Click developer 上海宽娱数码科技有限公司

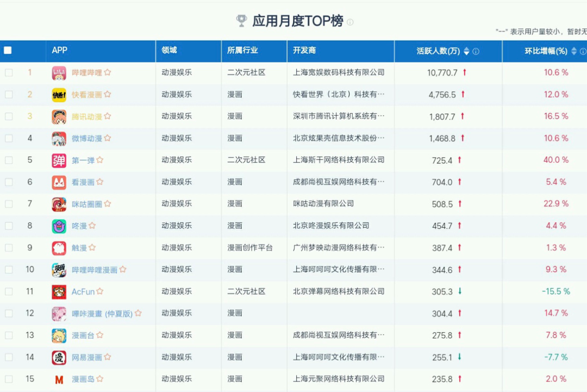tap(339, 72)
